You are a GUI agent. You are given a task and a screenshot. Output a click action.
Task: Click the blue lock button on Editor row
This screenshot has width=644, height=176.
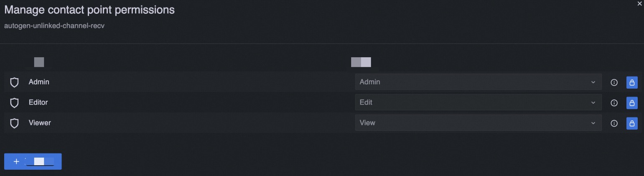point(631,102)
